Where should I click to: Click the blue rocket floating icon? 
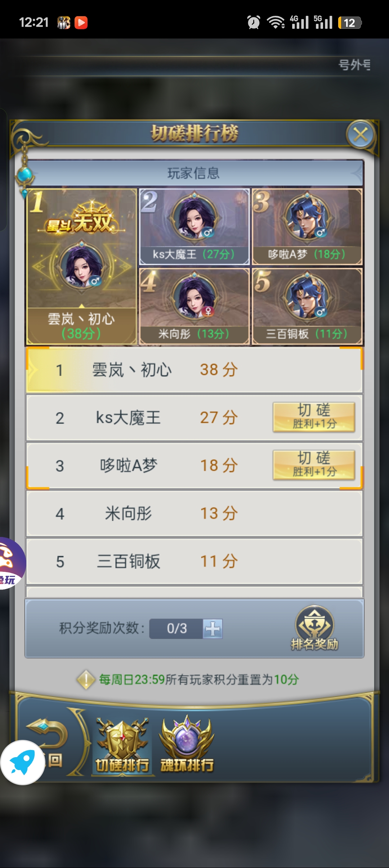22,762
